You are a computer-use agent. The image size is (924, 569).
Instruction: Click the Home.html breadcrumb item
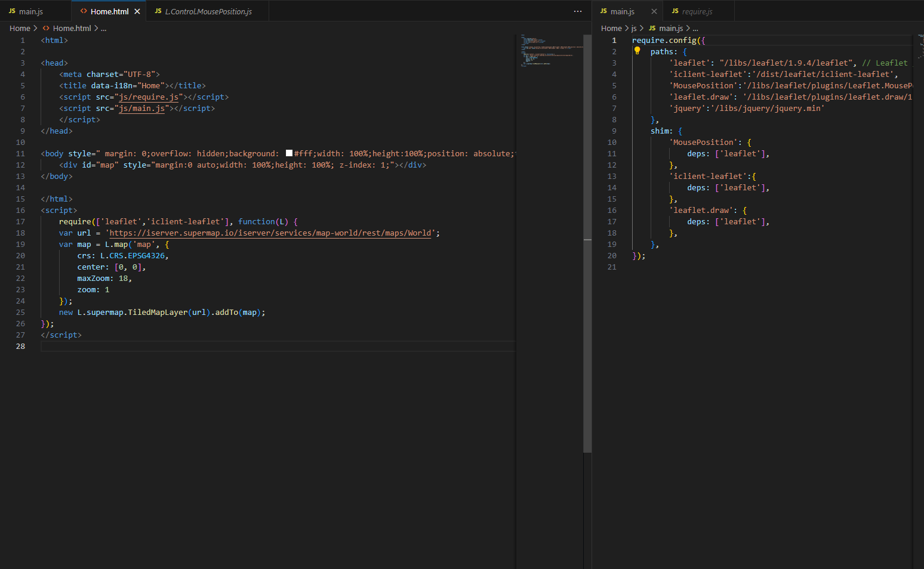72,28
